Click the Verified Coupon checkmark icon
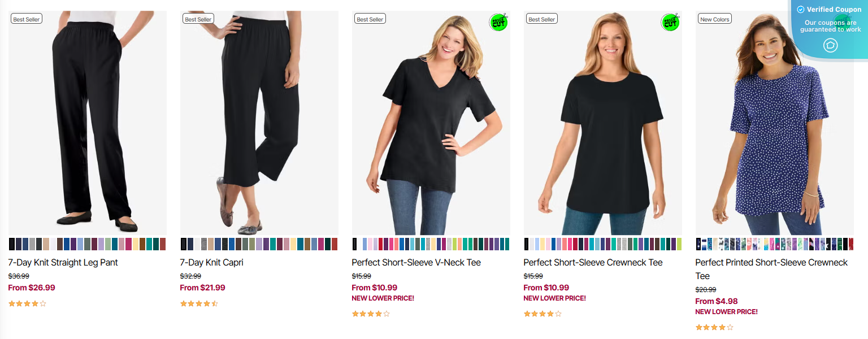This screenshot has width=868, height=339. tap(800, 9)
